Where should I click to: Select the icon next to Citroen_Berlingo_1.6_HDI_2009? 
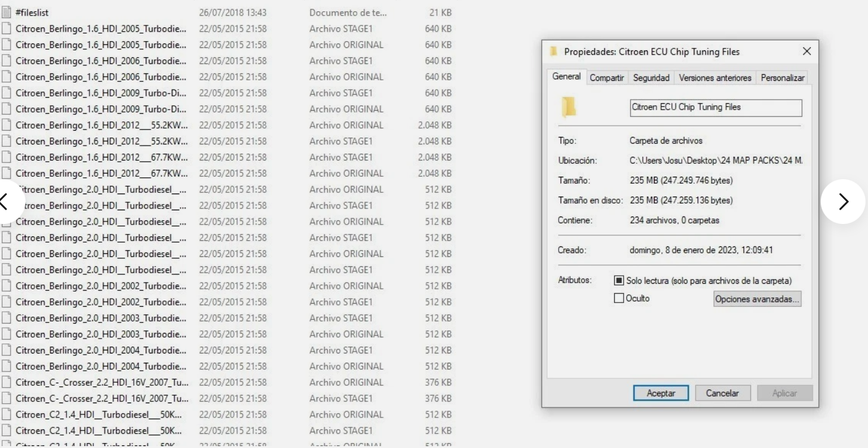pyautogui.click(x=7, y=93)
